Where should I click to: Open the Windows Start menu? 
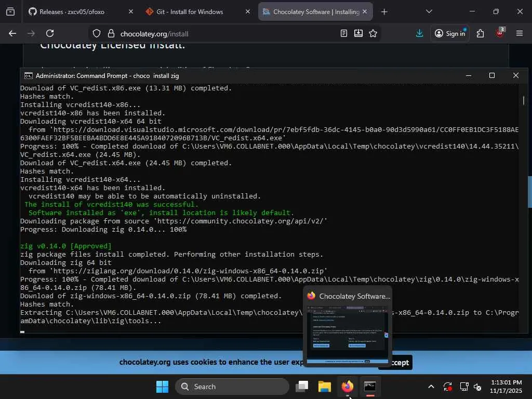[x=162, y=387]
